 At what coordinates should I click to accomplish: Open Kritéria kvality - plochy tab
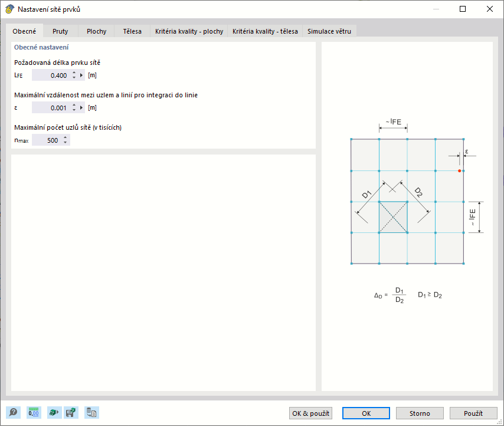tap(189, 31)
